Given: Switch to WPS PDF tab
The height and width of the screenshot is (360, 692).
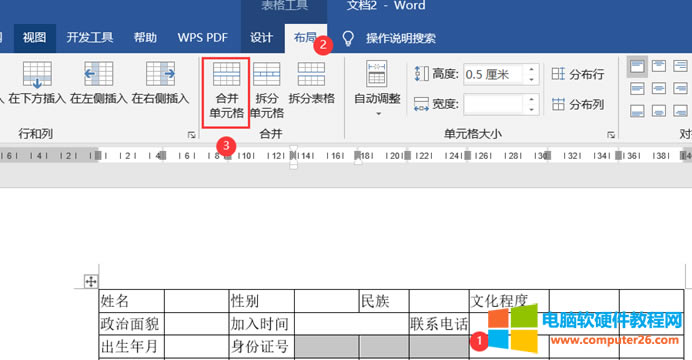Looking at the screenshot, I should coord(202,38).
